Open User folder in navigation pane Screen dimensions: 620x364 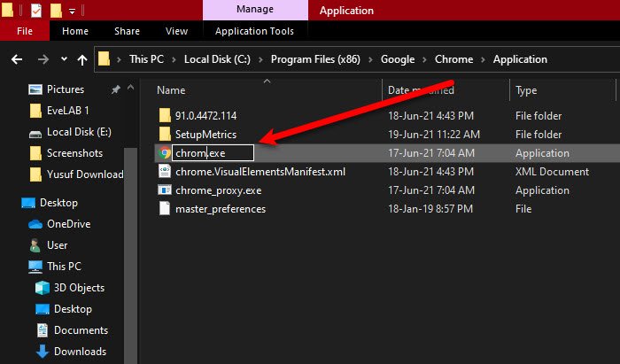coord(57,245)
